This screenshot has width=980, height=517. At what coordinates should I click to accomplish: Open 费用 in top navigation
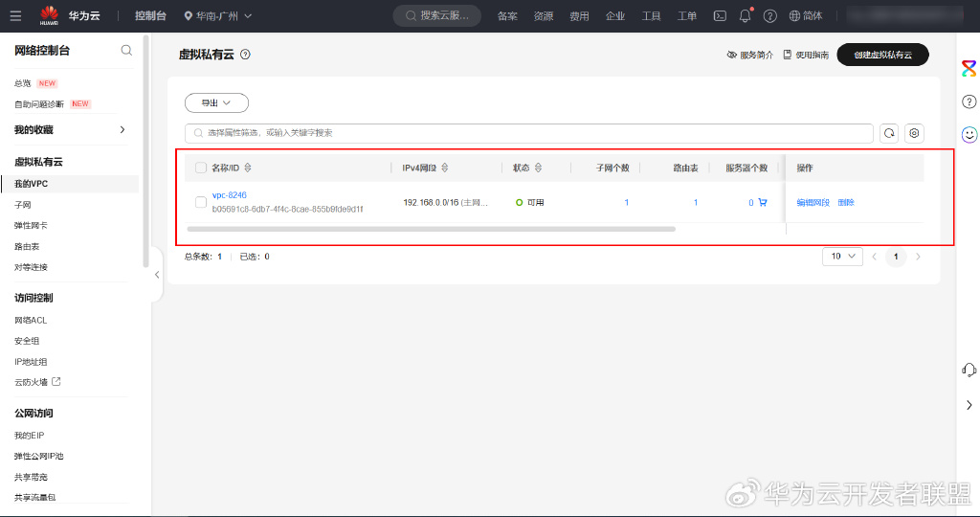pyautogui.click(x=579, y=15)
